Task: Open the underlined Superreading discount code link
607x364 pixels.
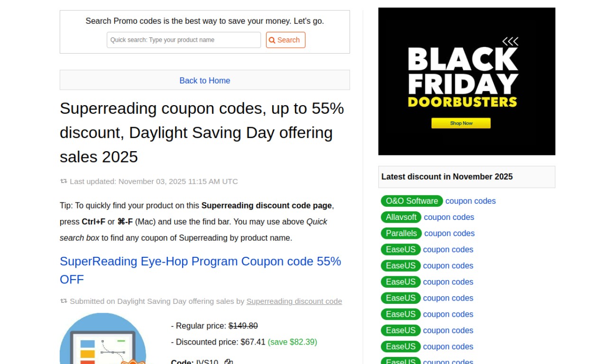Action: (x=294, y=301)
